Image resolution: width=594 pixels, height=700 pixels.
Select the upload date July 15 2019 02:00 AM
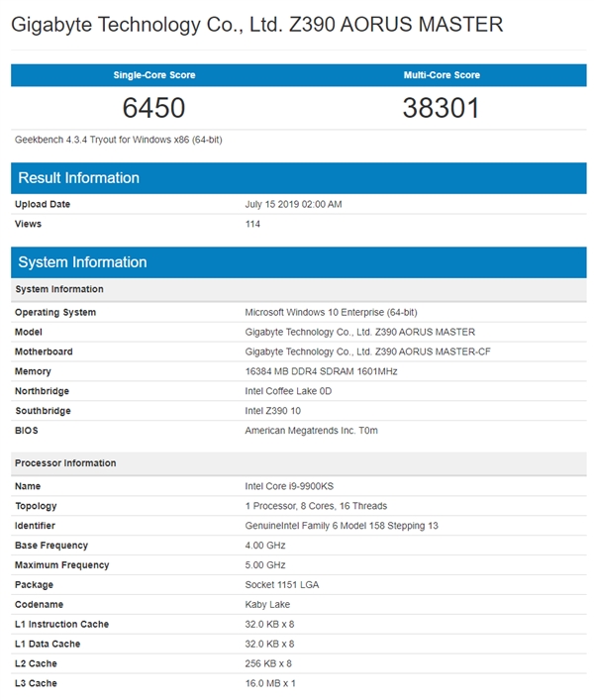tap(293, 205)
